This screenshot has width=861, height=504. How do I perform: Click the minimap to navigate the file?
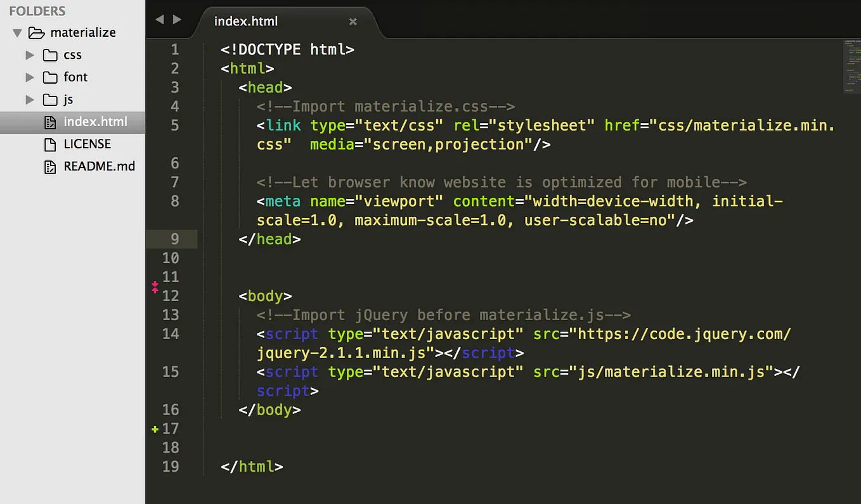(853, 67)
